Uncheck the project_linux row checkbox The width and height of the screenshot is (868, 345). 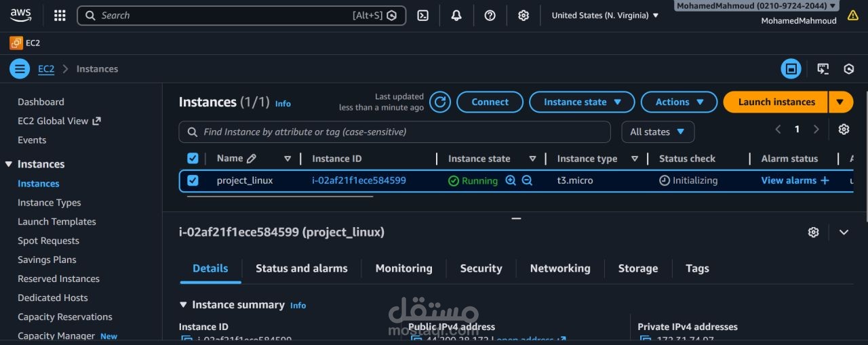193,180
